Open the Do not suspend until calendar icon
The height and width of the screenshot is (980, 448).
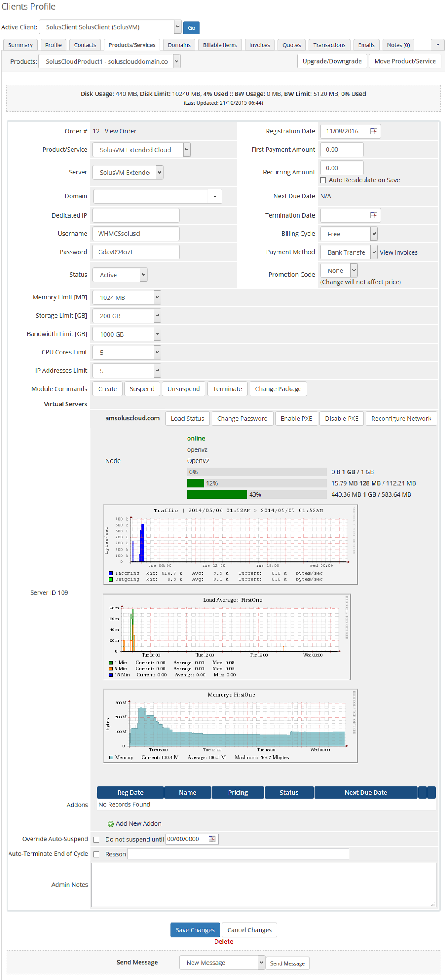212,839
